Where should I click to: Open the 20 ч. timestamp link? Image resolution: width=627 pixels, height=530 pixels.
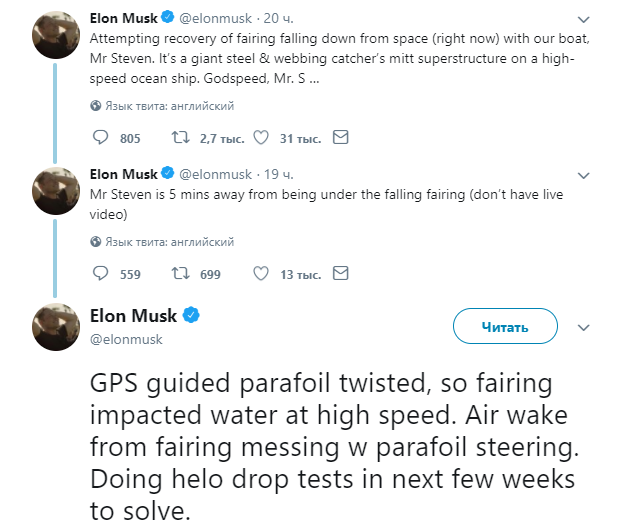tap(277, 20)
